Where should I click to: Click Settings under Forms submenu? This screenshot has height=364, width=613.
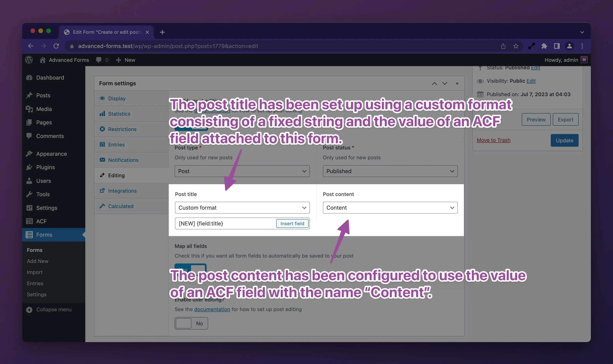pyautogui.click(x=37, y=295)
